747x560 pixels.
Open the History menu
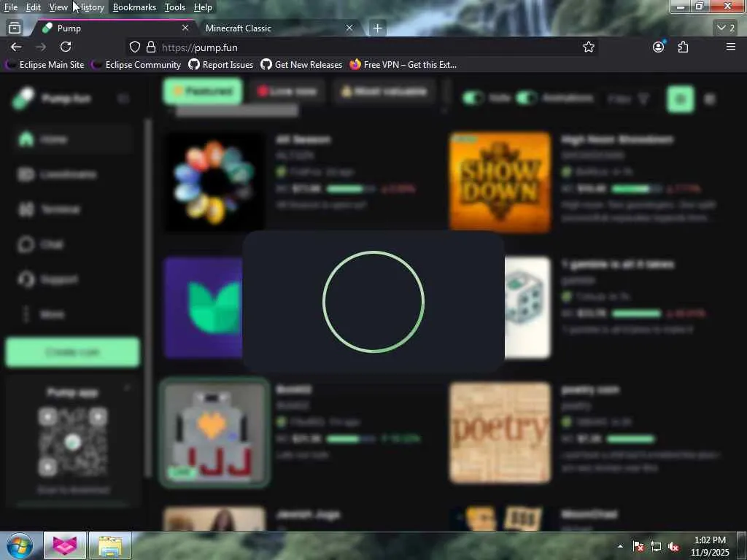[x=90, y=7]
